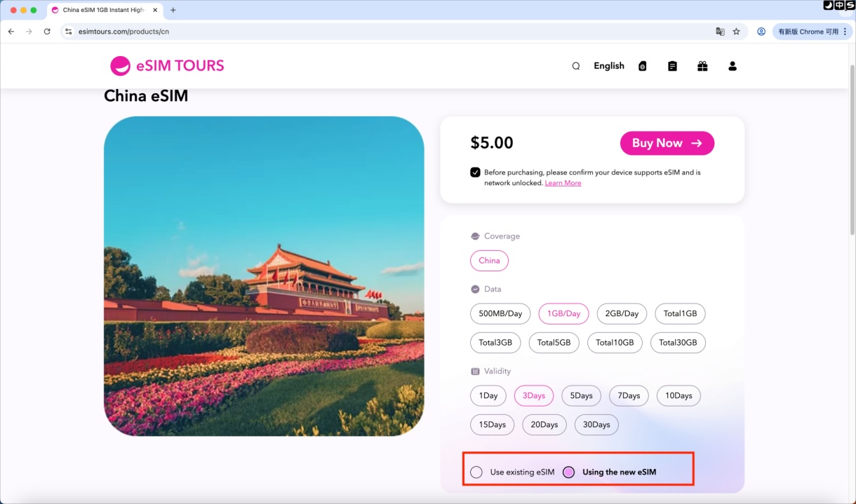Open the 中 translate extension icon
Viewport: 856px width, 504px height.
[x=839, y=6]
